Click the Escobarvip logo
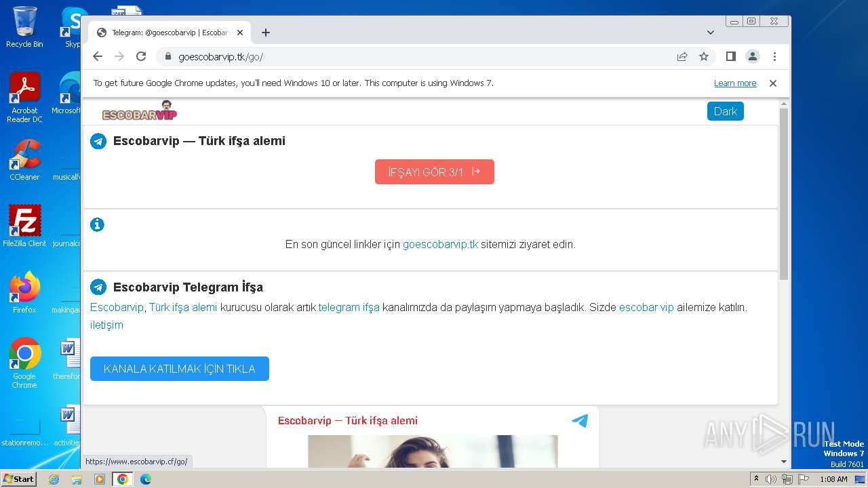868x488 pixels. (140, 111)
